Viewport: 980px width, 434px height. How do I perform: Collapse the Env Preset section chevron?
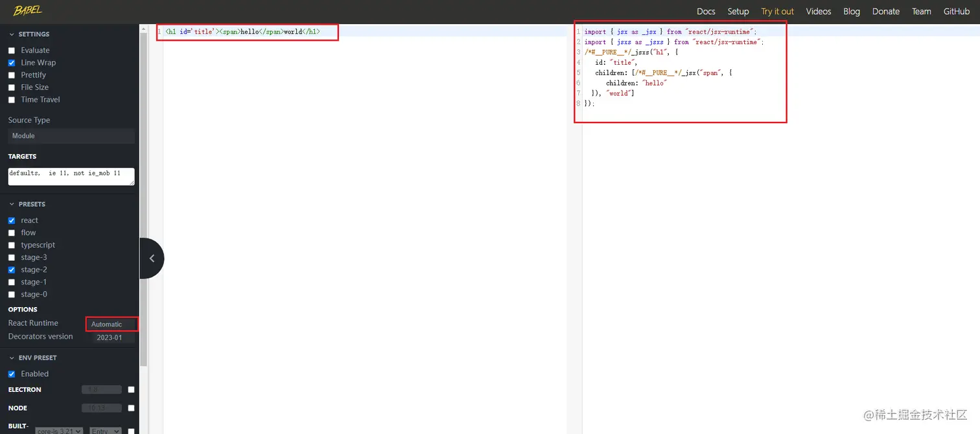click(12, 358)
